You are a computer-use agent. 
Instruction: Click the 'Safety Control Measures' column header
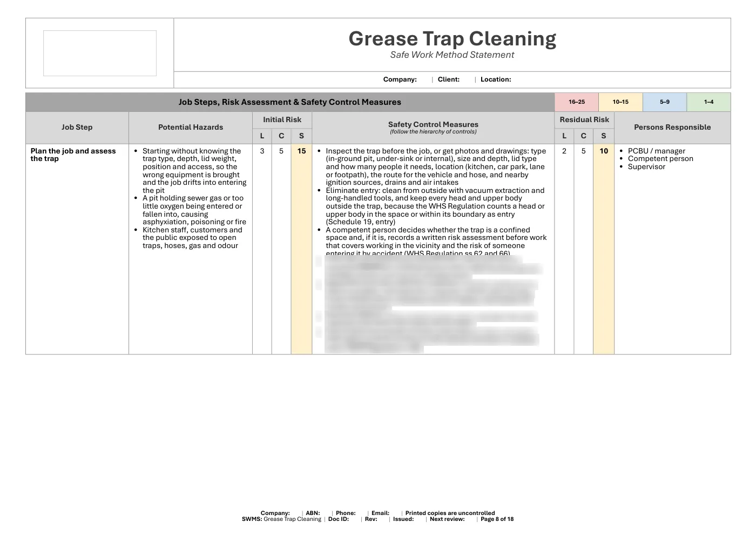433,124
